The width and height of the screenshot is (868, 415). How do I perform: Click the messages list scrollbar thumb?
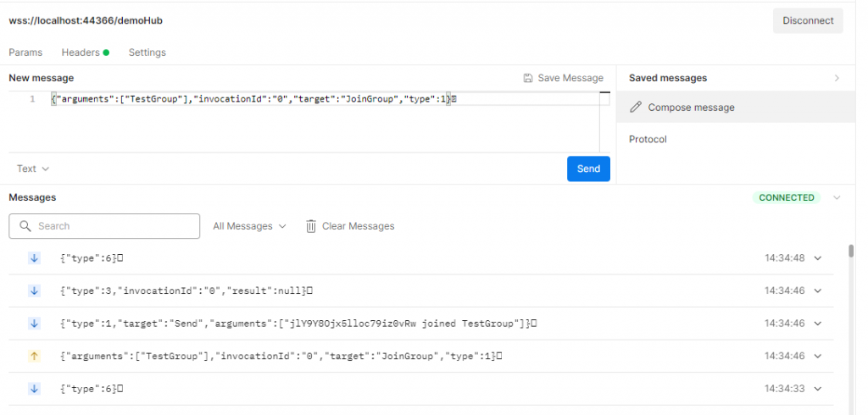[851, 251]
